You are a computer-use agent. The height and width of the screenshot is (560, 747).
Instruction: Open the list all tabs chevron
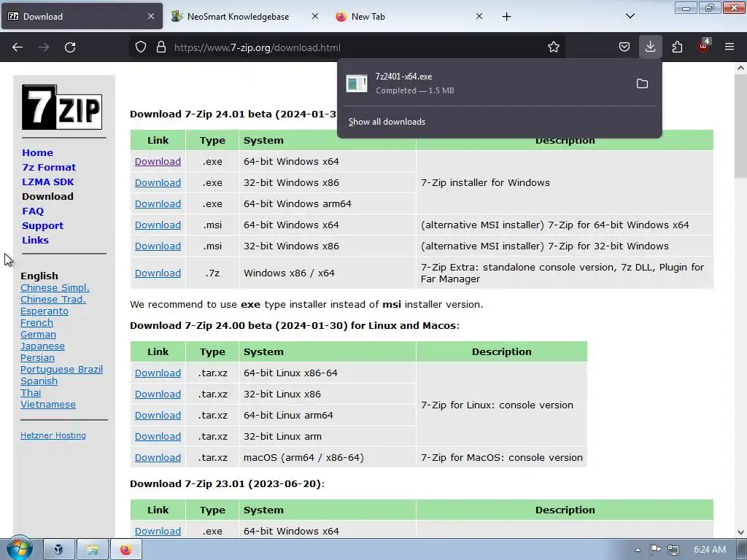630,16
